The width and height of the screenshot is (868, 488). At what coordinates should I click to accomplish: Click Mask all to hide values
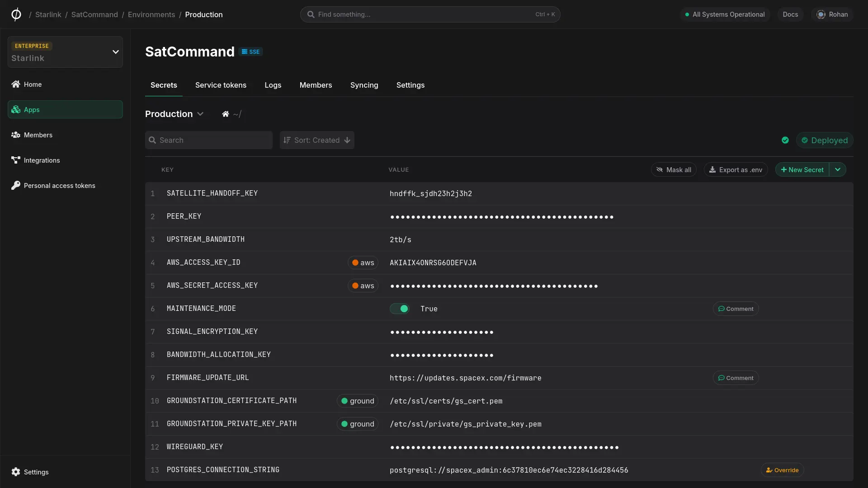tap(674, 170)
